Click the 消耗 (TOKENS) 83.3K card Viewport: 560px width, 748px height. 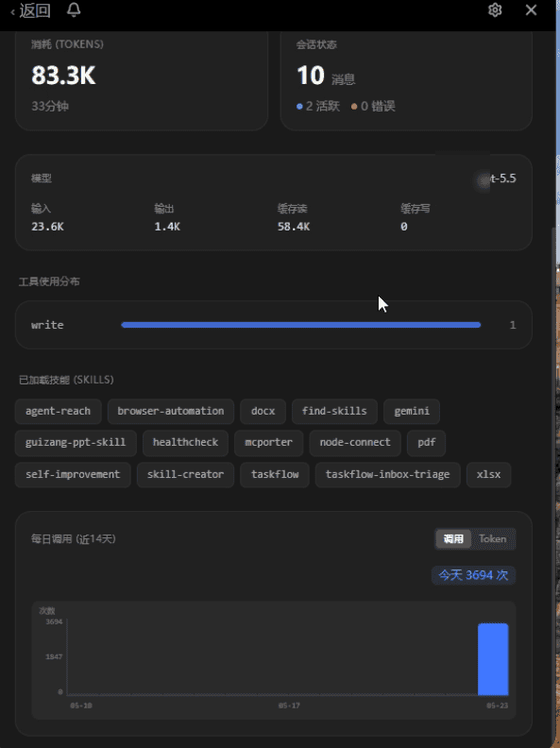point(142,80)
